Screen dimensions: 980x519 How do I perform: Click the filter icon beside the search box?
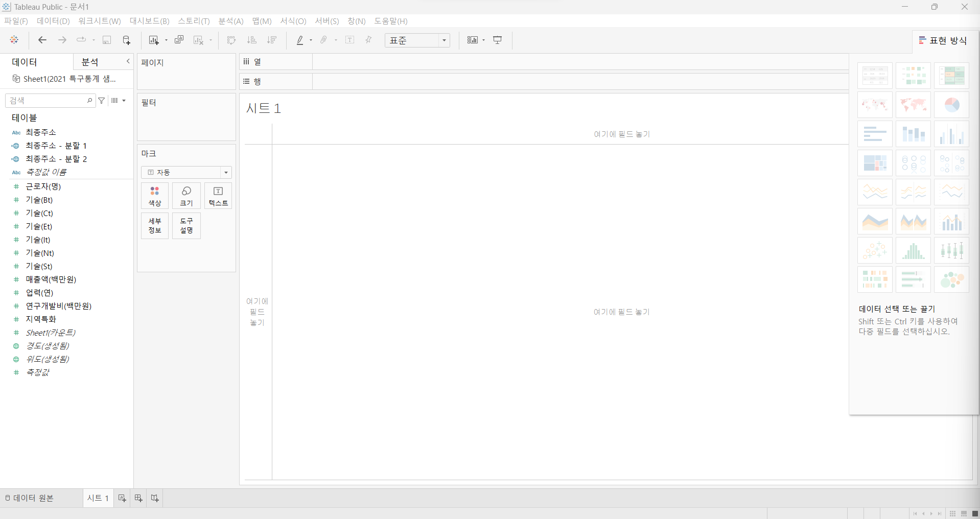click(102, 101)
